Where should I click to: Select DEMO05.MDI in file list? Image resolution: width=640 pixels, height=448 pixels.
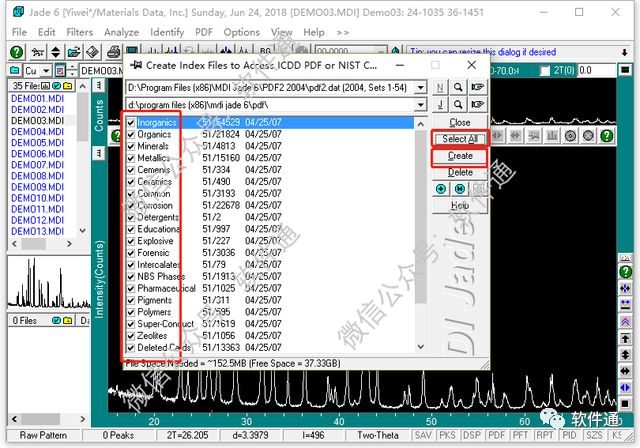(x=37, y=143)
